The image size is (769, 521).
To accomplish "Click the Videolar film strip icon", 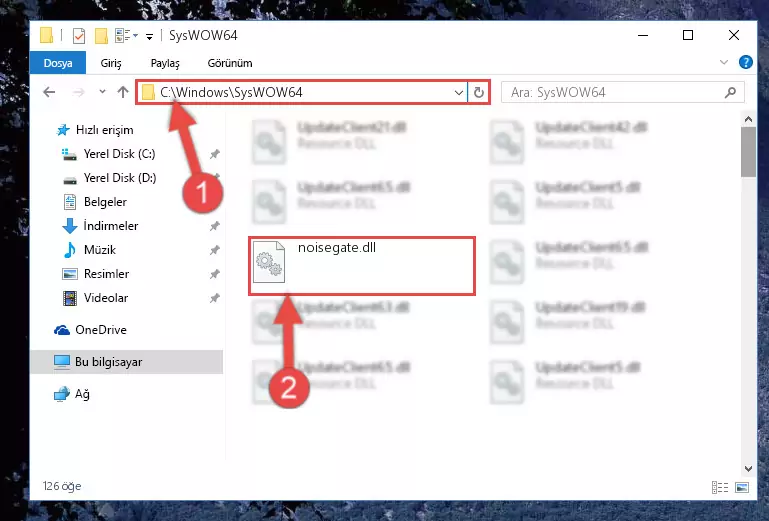I will point(70,298).
